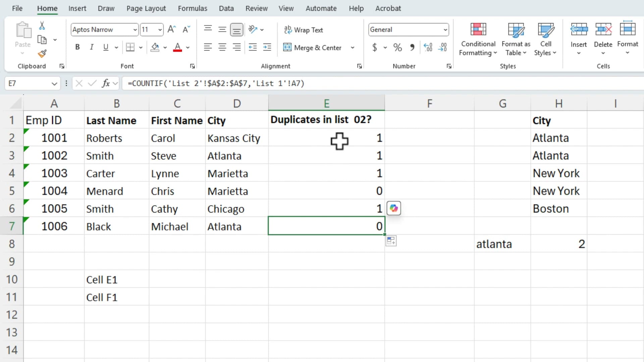Screen dimensions: 644x362
Task: Switch to the Formulas ribbon tab
Action: coord(193,8)
